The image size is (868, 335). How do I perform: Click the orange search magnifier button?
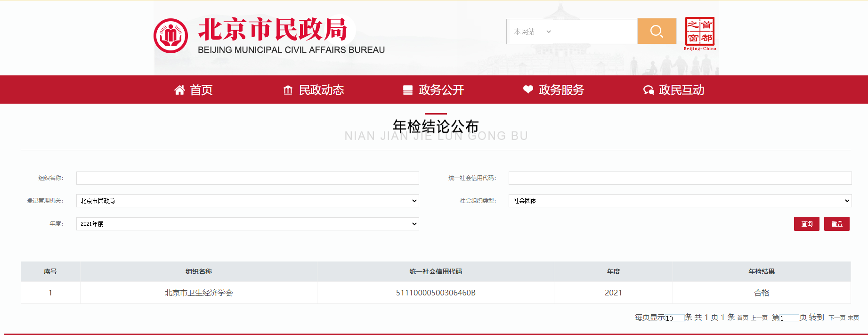coord(657,31)
